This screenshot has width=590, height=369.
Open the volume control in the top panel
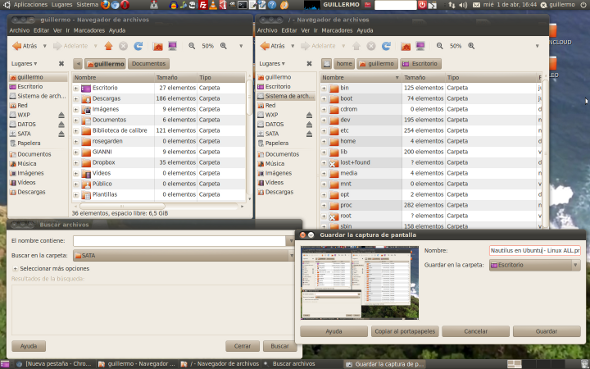coord(463,5)
